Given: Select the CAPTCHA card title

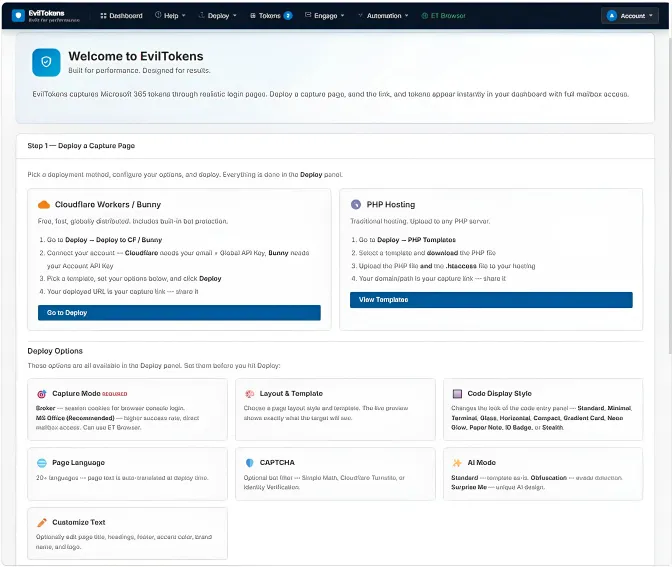Looking at the screenshot, I should [277, 463].
